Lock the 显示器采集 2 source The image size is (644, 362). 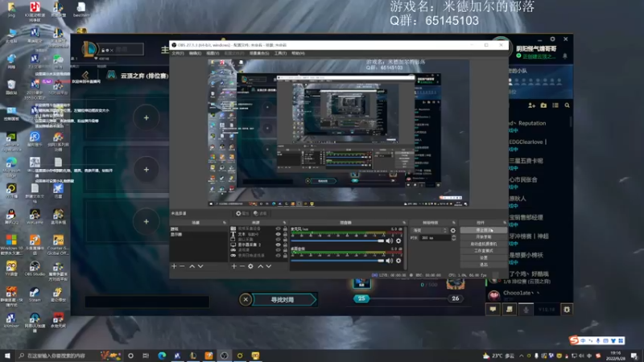[285, 245]
